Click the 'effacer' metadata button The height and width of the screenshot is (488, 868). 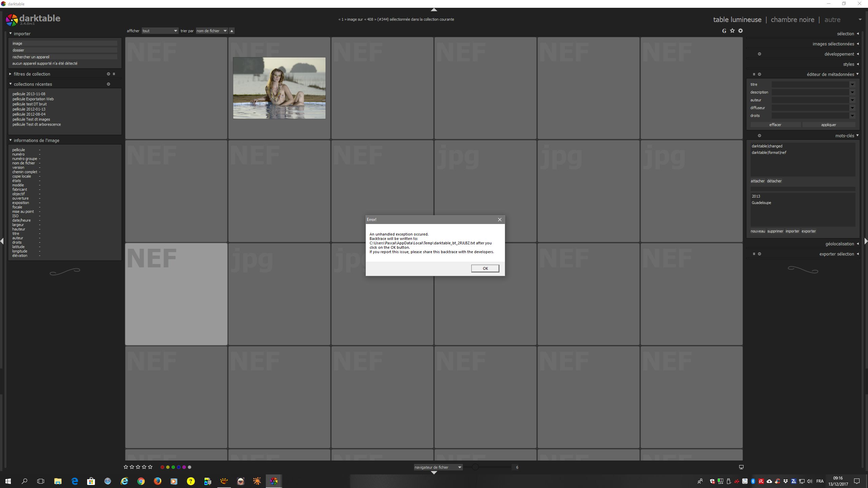coord(775,125)
